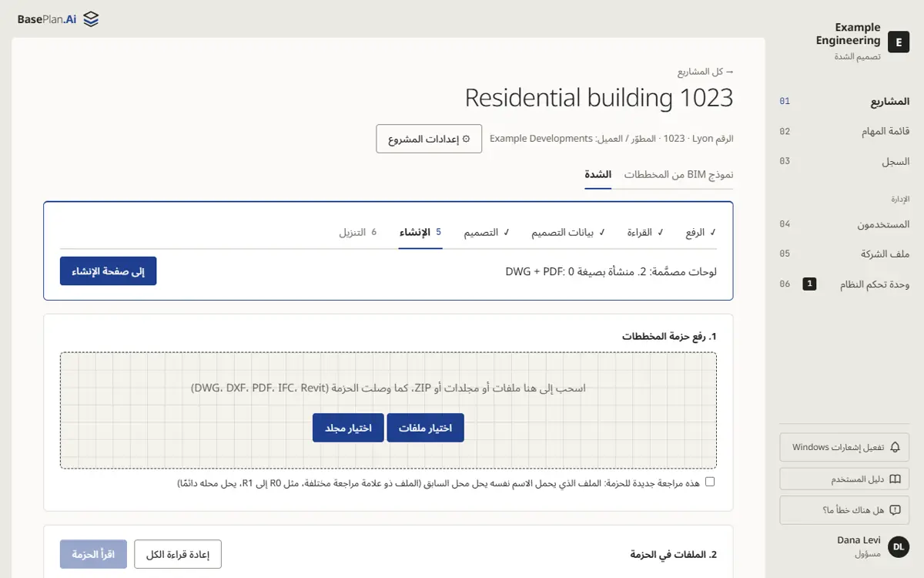
Task: Select the القراءة step
Action: (644, 232)
